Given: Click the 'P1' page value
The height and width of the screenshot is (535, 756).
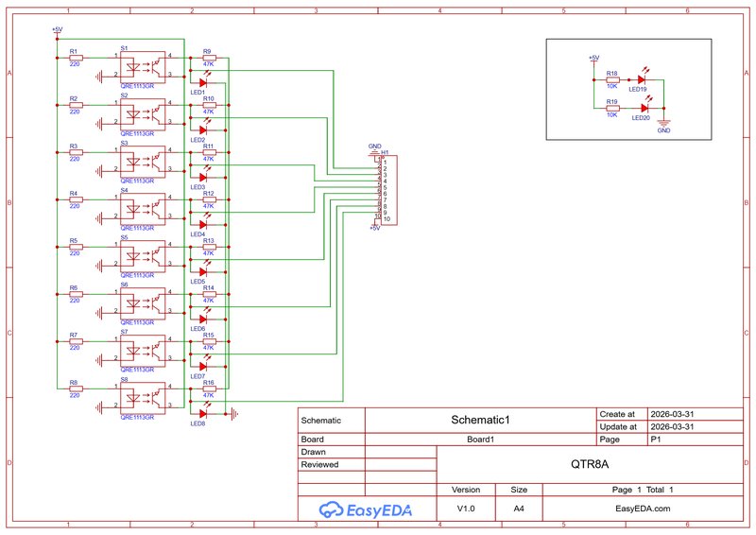Looking at the screenshot, I should 656,440.
